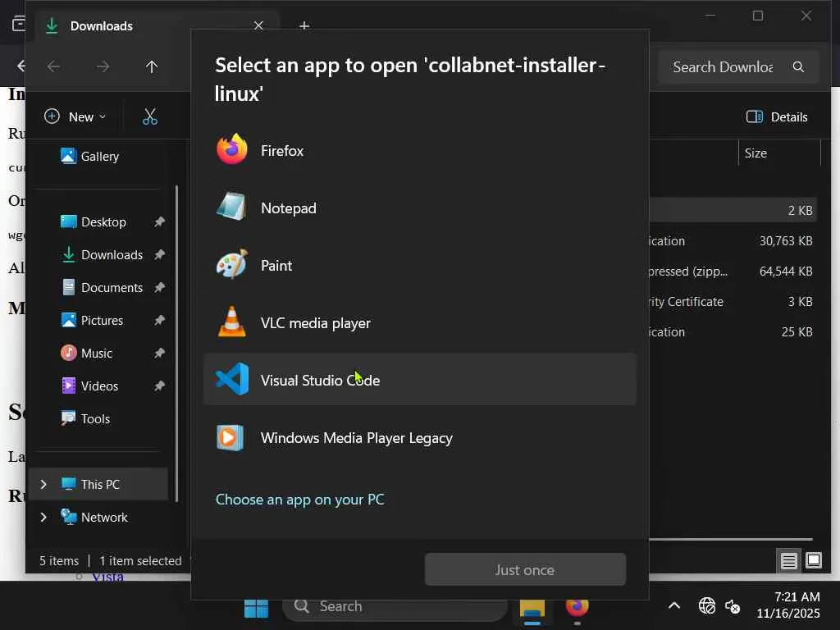Open the New dropdown in Explorer
Screen dimensions: 840x630
tap(75, 116)
